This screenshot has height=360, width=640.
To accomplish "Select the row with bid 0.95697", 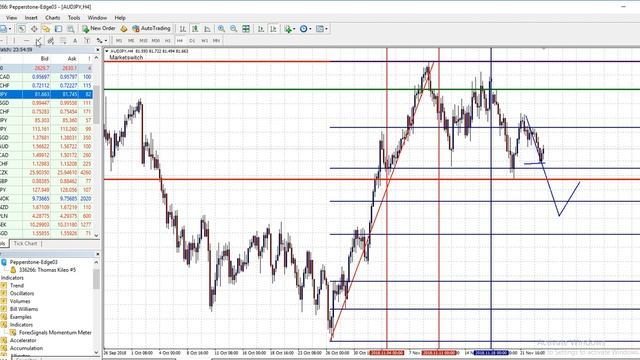I will (47, 77).
